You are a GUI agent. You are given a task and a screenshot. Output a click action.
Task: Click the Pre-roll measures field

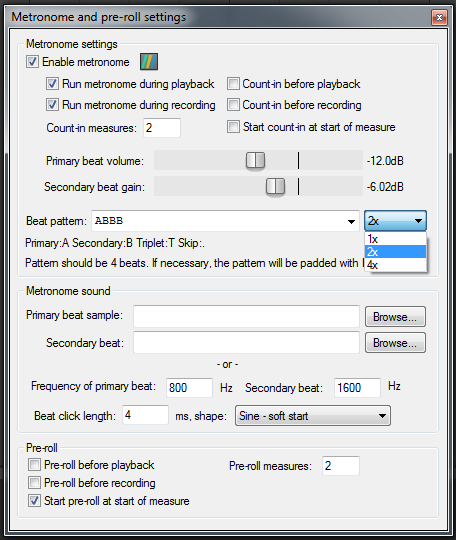pyautogui.click(x=341, y=466)
